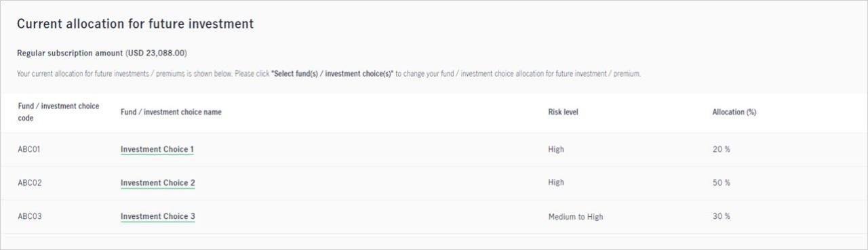Click the High risk level for ABC01
868x250 pixels.
(556, 149)
